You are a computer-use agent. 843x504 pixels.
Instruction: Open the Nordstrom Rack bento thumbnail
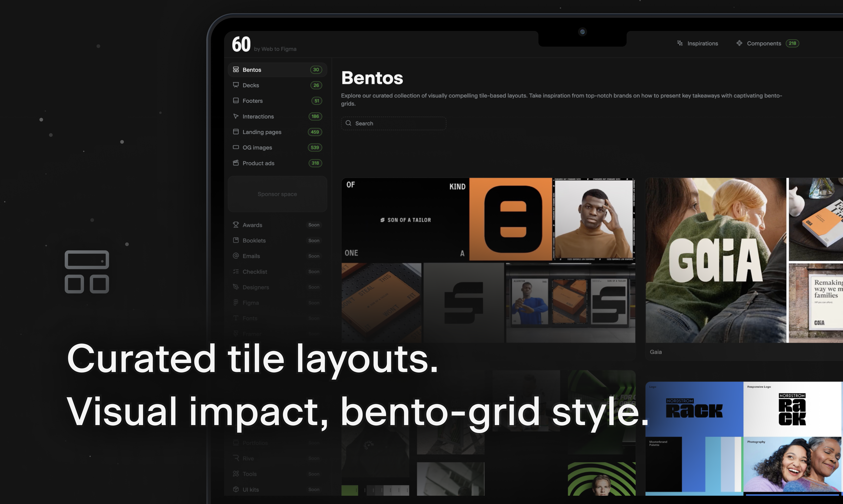pos(744,439)
